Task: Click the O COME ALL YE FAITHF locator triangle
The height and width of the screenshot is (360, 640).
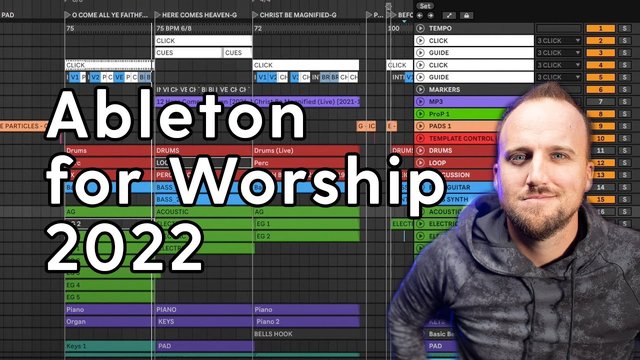Action: [67, 15]
